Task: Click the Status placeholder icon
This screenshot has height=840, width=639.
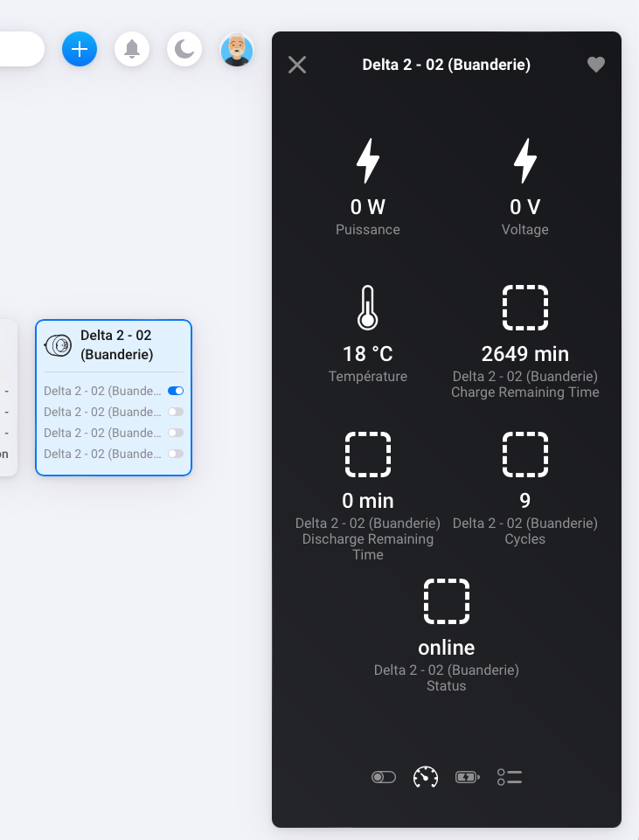Action: [447, 601]
